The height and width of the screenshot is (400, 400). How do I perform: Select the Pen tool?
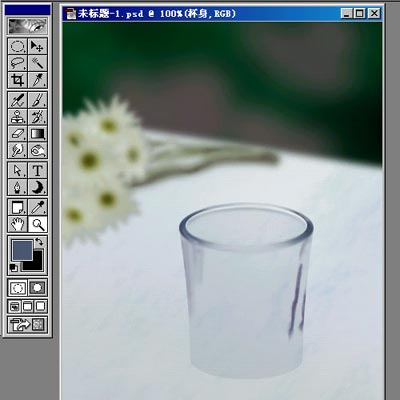coord(17,187)
